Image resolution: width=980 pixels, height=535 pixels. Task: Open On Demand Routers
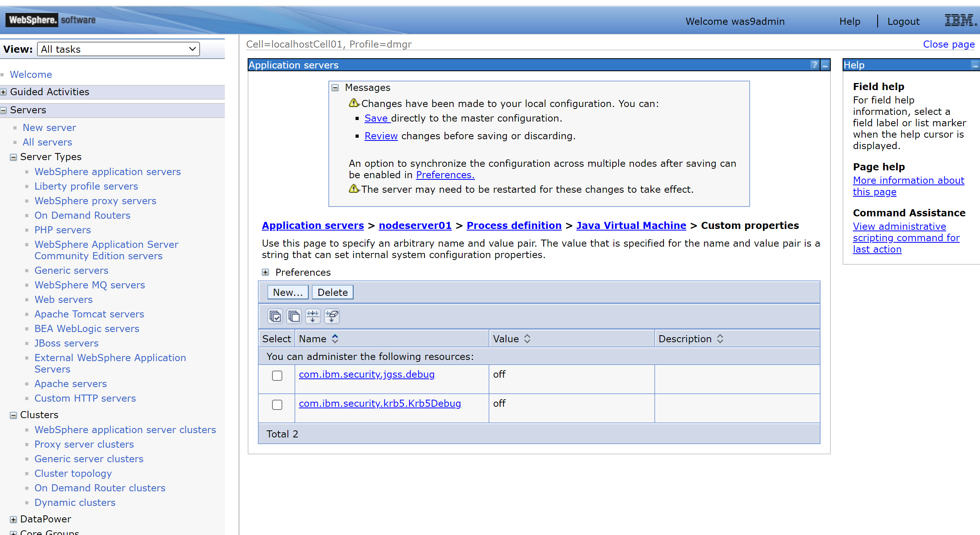tap(82, 215)
